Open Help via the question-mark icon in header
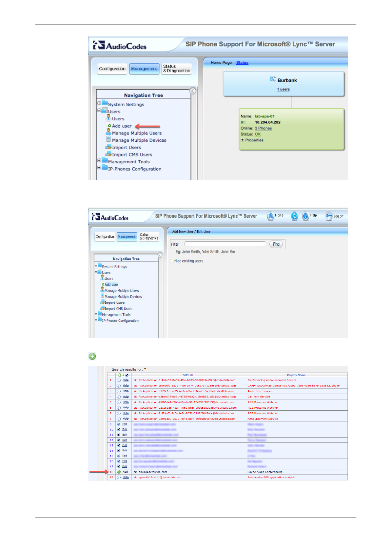 (x=305, y=216)
